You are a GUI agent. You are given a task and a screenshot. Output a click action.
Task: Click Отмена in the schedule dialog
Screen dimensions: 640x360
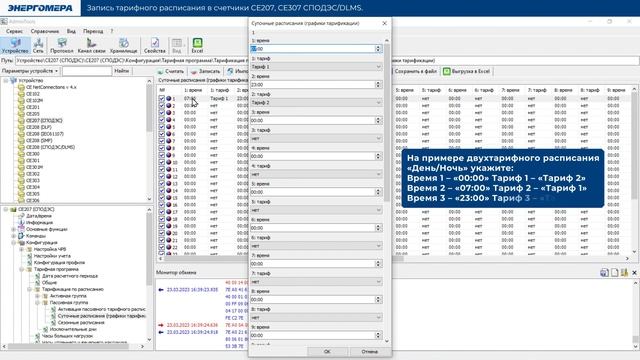point(369,351)
